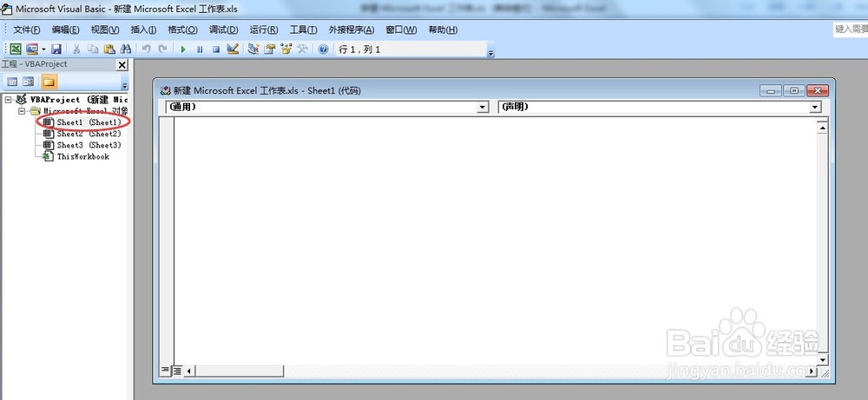
Task: Open the 外接程序(A) menu
Action: pyautogui.click(x=352, y=30)
